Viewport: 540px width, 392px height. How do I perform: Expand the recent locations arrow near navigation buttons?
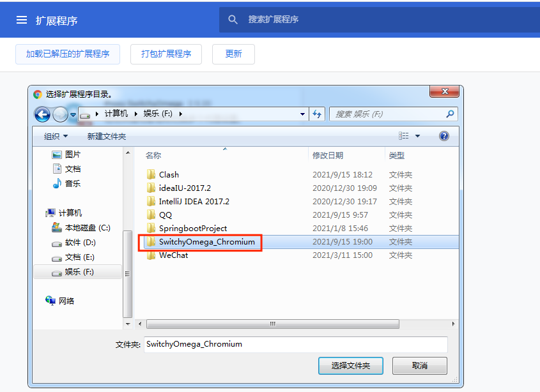[x=73, y=115]
